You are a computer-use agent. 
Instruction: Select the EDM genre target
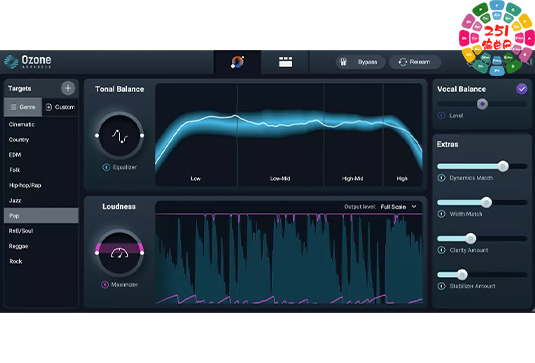(41, 155)
